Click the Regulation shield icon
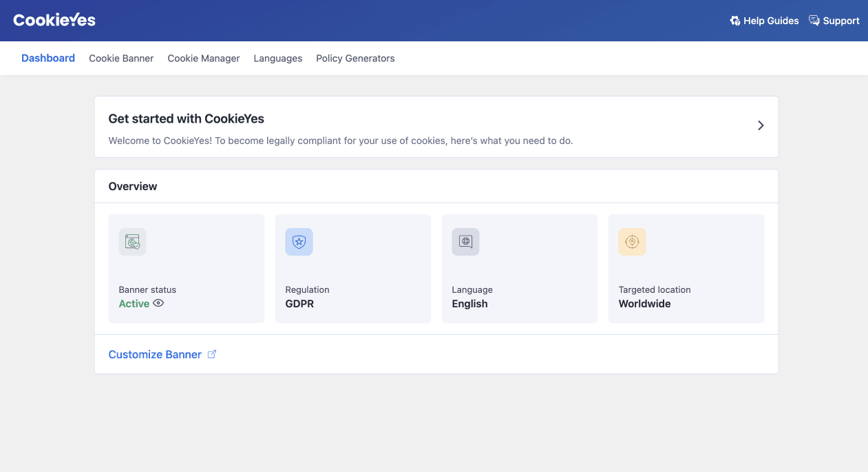Viewport: 868px width, 472px height. [299, 242]
